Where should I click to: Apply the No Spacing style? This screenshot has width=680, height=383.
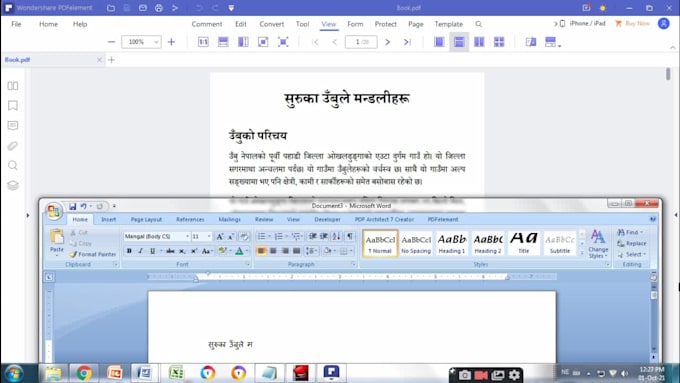[x=415, y=243]
